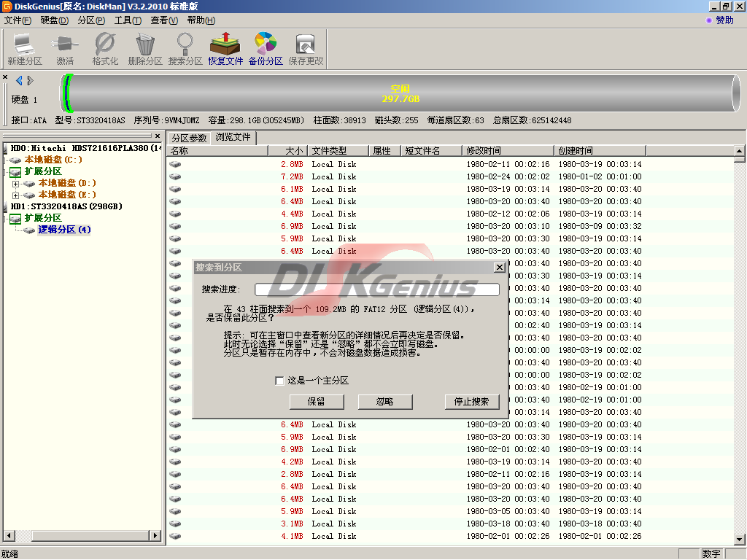Expand the 本地磁盘 (E:) tree node
Viewport: 747px width, 560px height.
[16, 195]
